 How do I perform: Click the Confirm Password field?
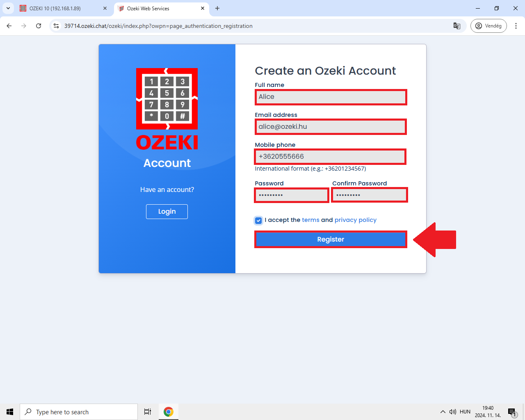coord(370,195)
